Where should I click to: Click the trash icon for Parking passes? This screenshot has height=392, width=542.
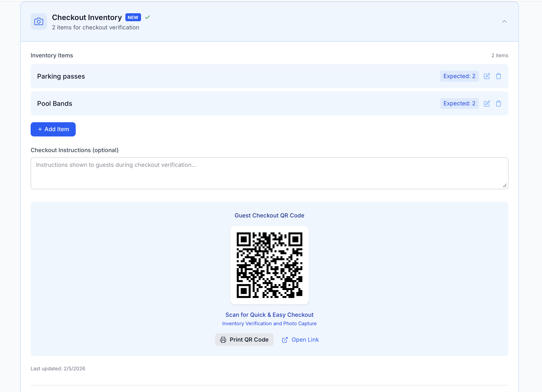[x=498, y=76]
